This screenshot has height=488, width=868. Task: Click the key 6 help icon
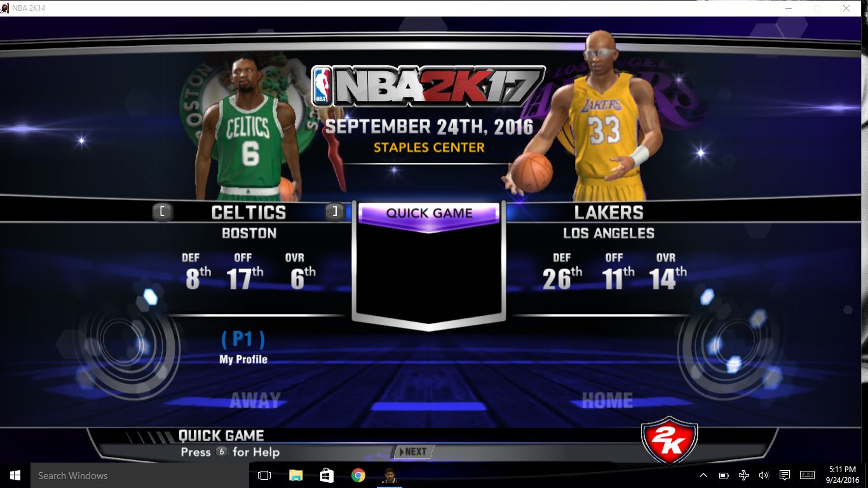[x=221, y=452]
